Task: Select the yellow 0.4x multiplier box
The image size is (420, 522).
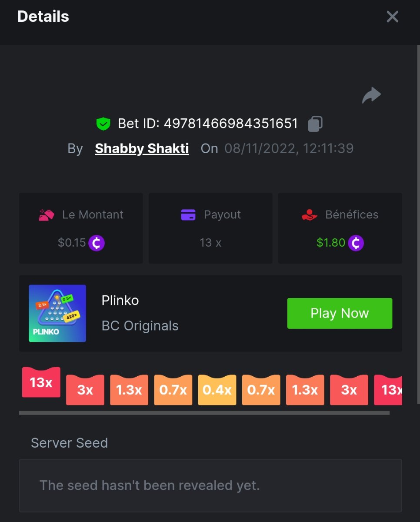Action: click(217, 390)
